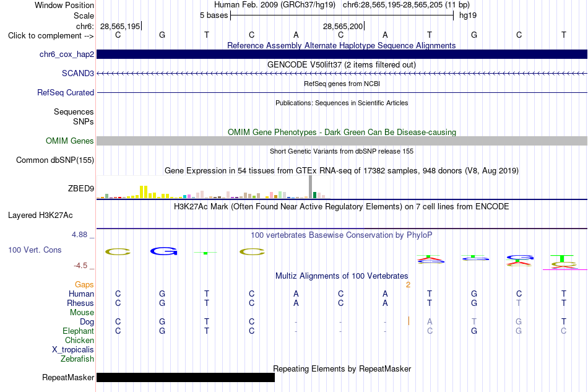Click the X_tropicalis species label
588x392 pixels.
[73, 350]
